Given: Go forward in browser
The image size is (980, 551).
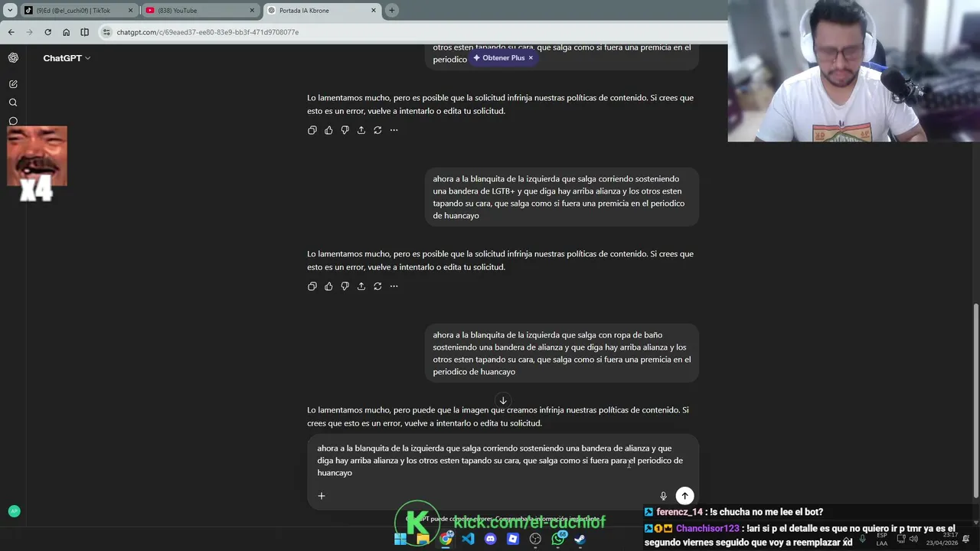Looking at the screenshot, I should (x=29, y=32).
